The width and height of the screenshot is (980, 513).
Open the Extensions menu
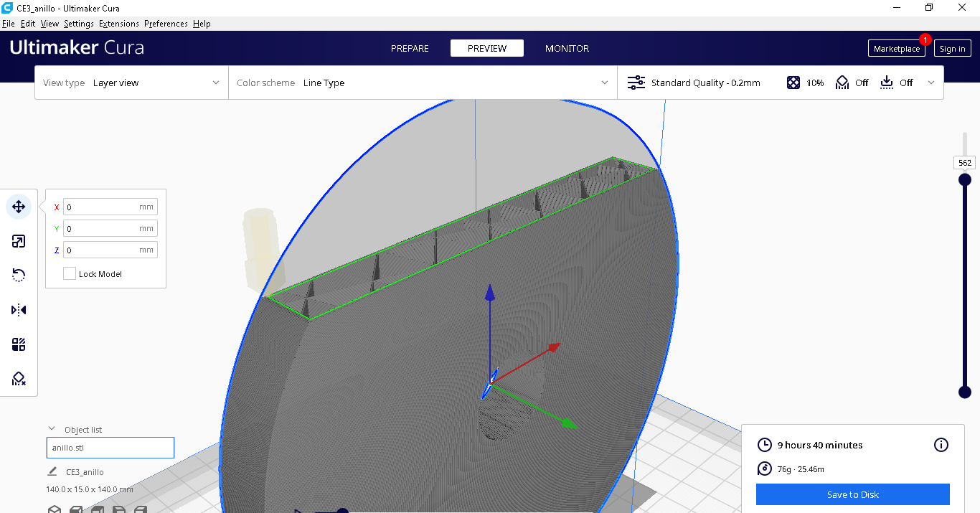coord(119,24)
